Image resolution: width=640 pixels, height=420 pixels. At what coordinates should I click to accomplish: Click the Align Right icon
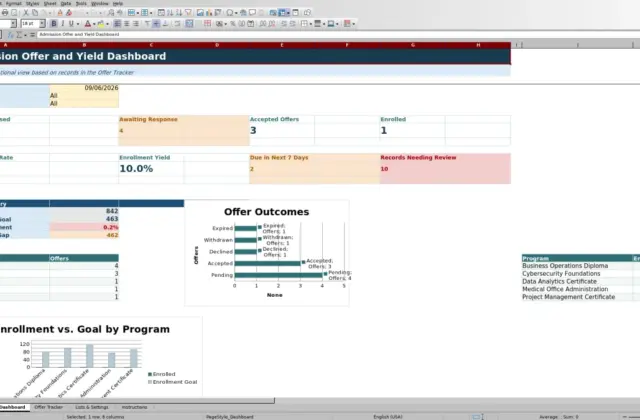point(136,24)
